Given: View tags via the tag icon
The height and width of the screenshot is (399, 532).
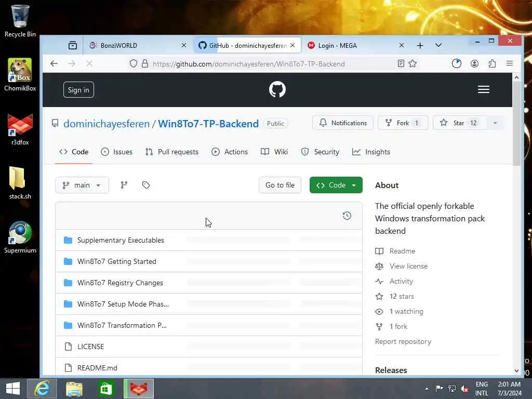Looking at the screenshot, I should 146,185.
